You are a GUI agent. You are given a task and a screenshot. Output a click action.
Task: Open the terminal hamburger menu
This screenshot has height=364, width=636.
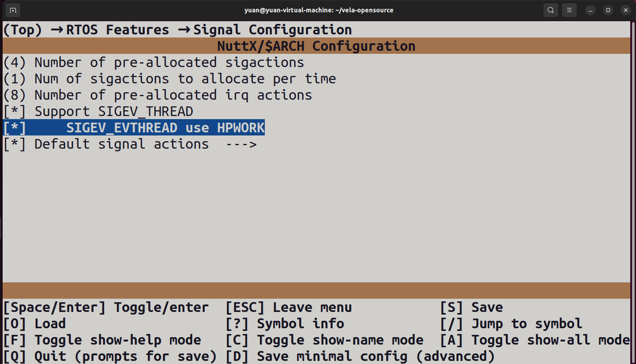(x=569, y=10)
